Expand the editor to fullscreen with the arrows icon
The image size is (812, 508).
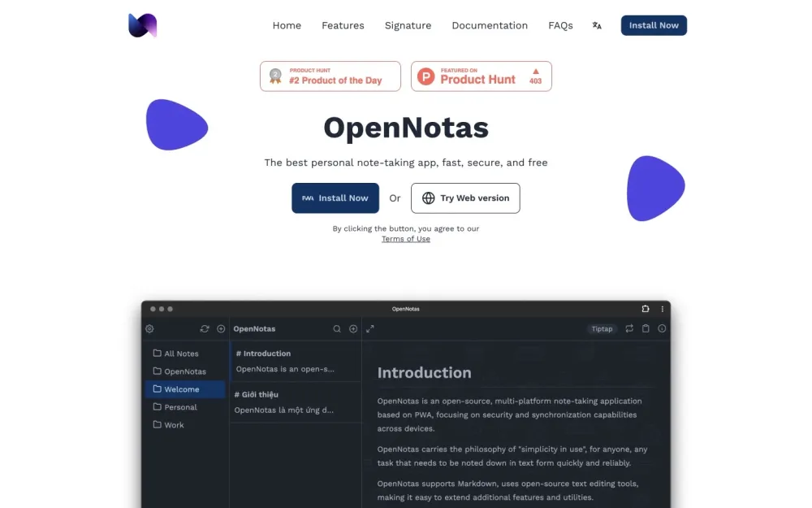pos(370,330)
